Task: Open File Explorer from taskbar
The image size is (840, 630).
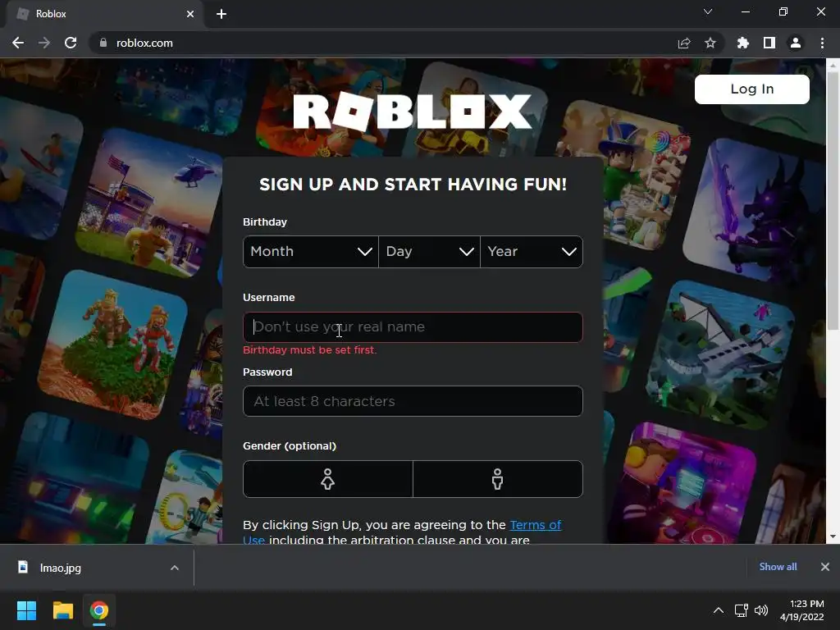Action: point(62,610)
